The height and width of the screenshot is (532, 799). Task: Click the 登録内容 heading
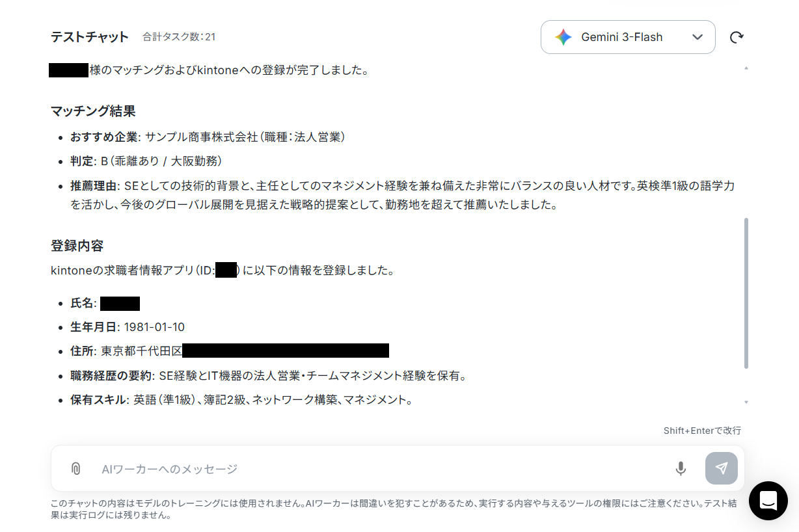pos(77,246)
